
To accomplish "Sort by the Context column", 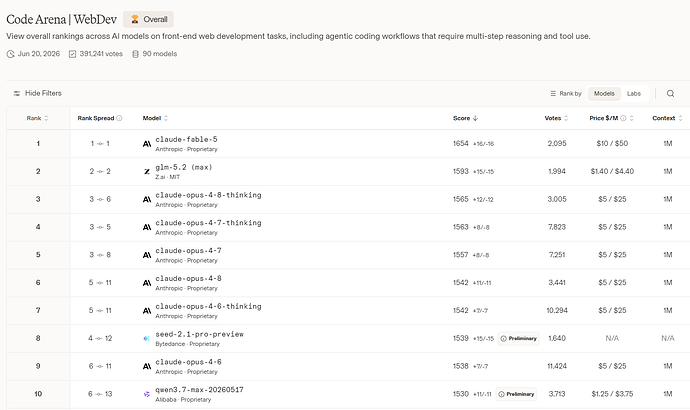I will tap(667, 118).
